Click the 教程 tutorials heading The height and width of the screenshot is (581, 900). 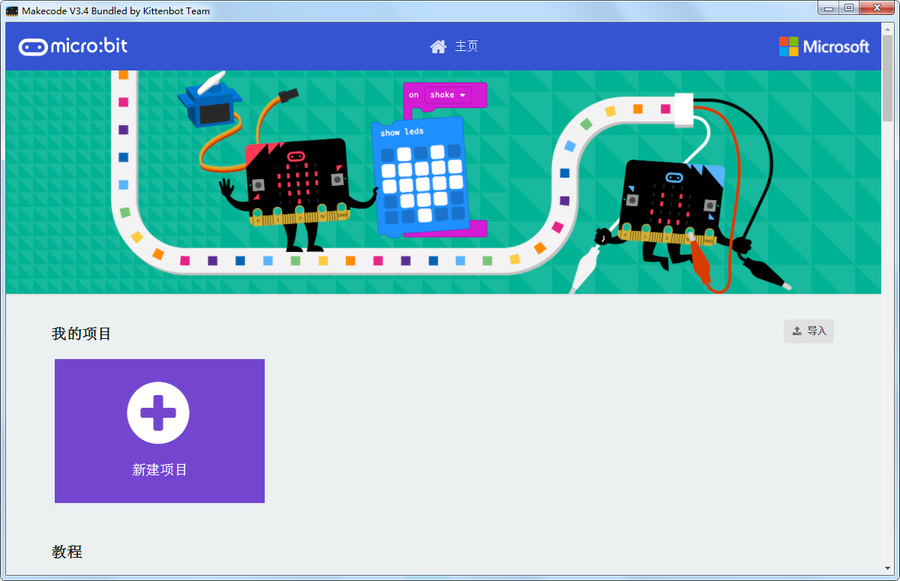67,552
